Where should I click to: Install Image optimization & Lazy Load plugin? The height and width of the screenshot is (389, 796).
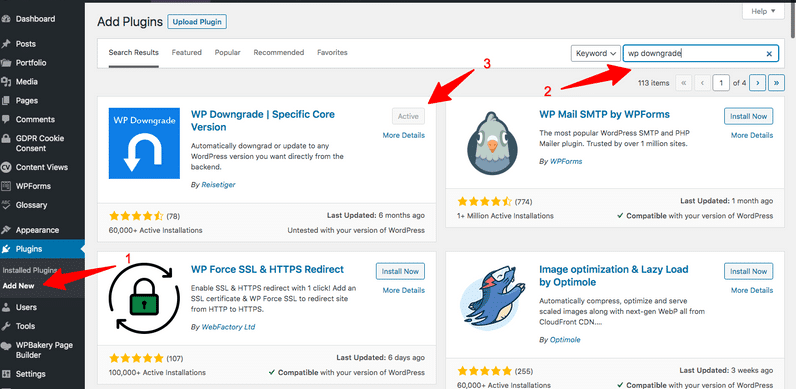click(748, 272)
